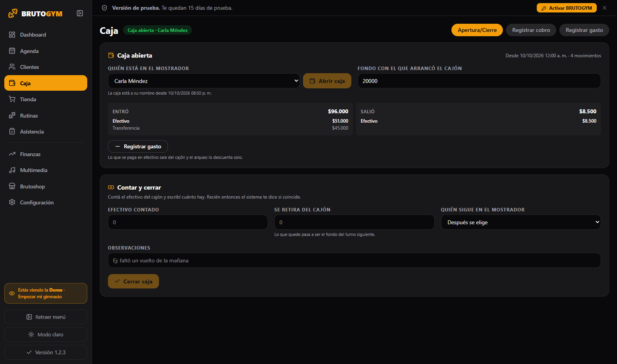
Task: Open the Caja section in sidebar
Action: [x=46, y=83]
